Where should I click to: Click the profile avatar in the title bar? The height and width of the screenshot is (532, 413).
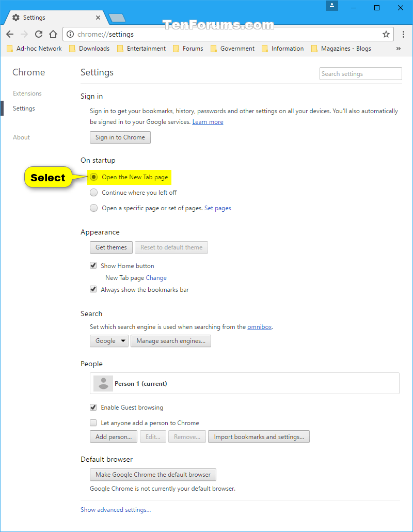tap(331, 6)
